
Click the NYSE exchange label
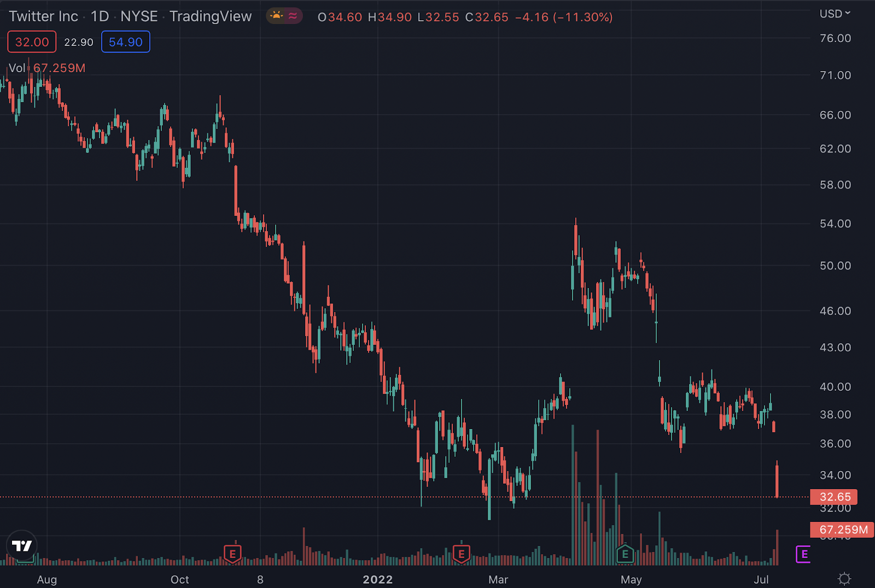tap(139, 16)
